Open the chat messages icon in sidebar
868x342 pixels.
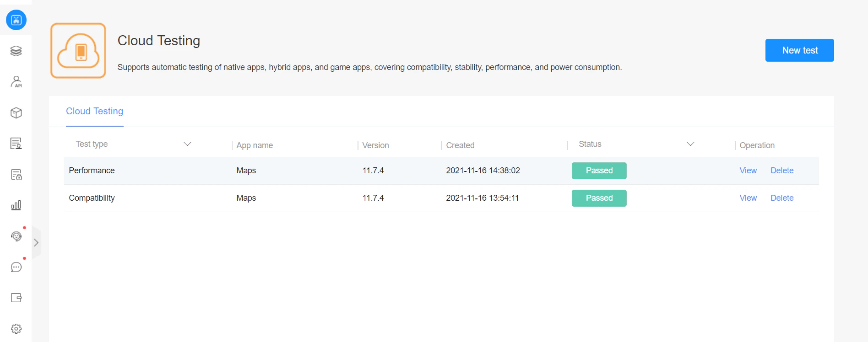[16, 267]
